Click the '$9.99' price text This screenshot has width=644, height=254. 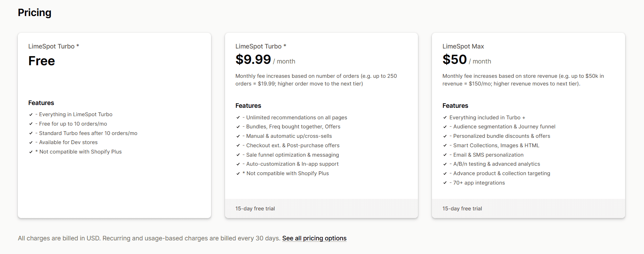pos(253,59)
